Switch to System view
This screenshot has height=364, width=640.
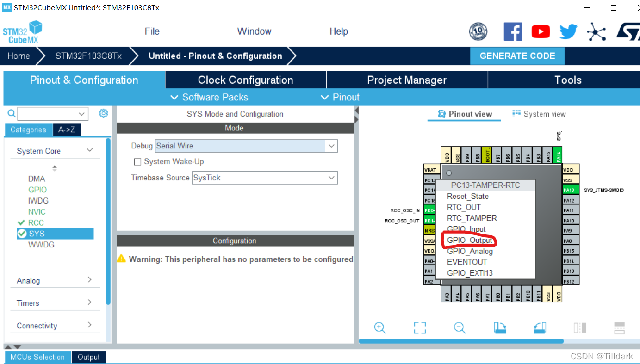[x=539, y=114]
